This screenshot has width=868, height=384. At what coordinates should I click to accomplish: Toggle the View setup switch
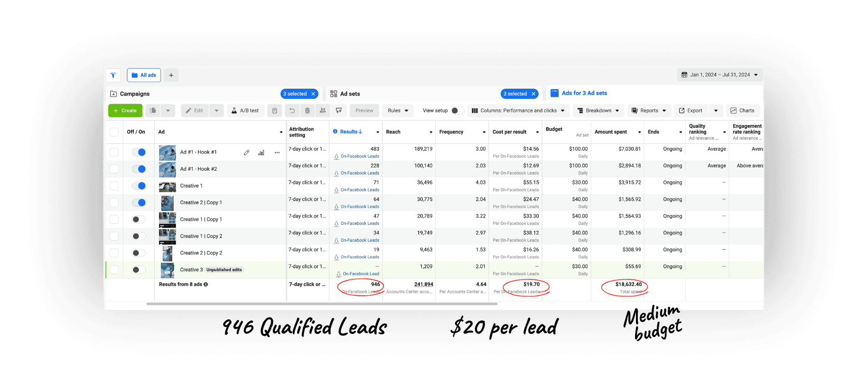tap(457, 111)
